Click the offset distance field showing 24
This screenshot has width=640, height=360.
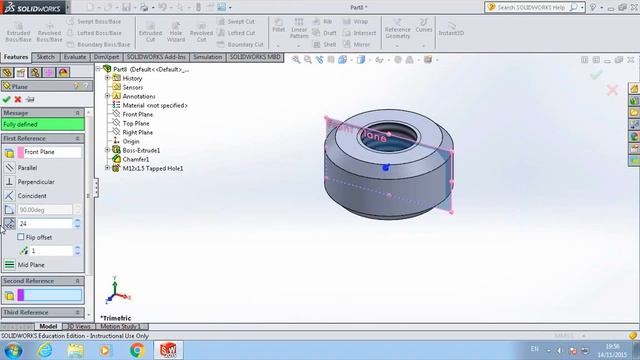click(x=45, y=224)
